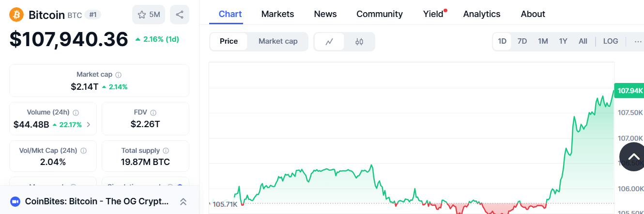Open Volume (24h) info icon

76,113
